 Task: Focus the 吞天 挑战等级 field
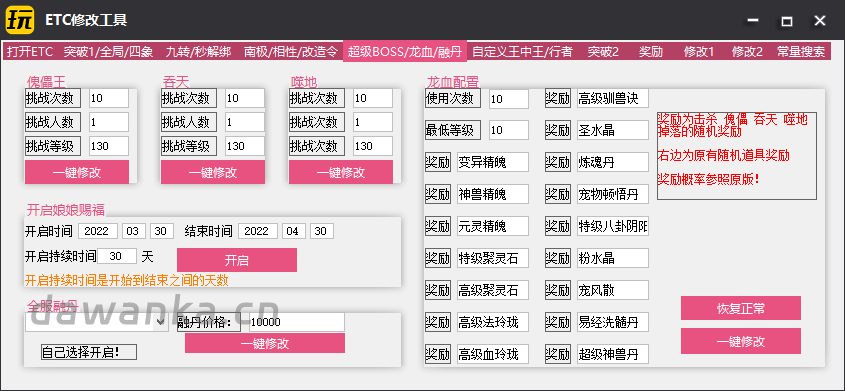click(245, 146)
